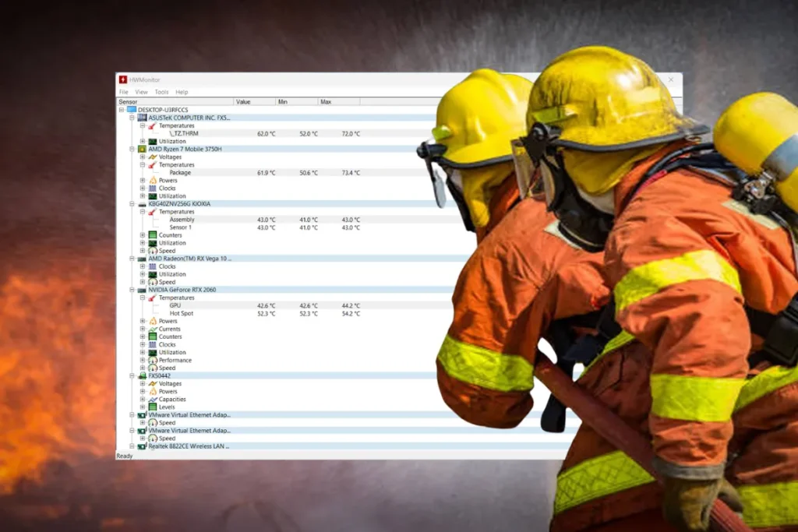Viewport: 798px width, 532px height.
Task: Collapse the NVIDIA GeForce RTX 2060 node
Action: click(132, 290)
